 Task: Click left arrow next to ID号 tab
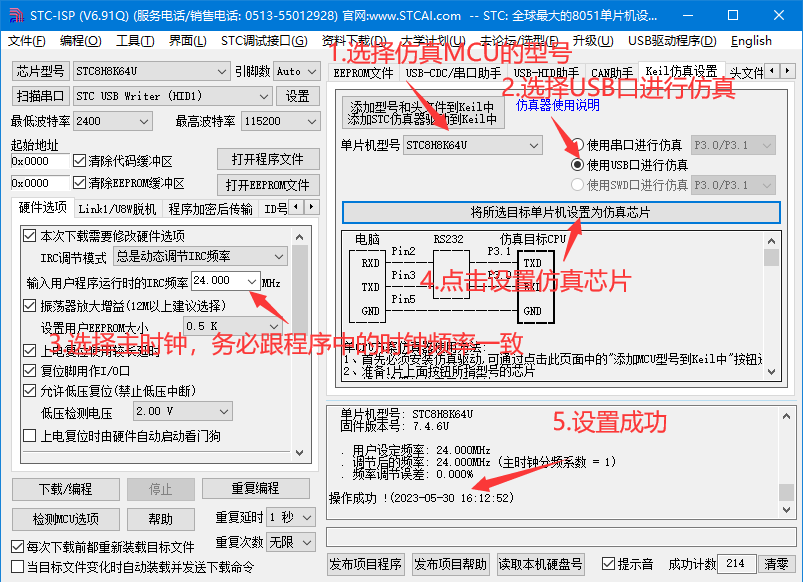pos(297,207)
